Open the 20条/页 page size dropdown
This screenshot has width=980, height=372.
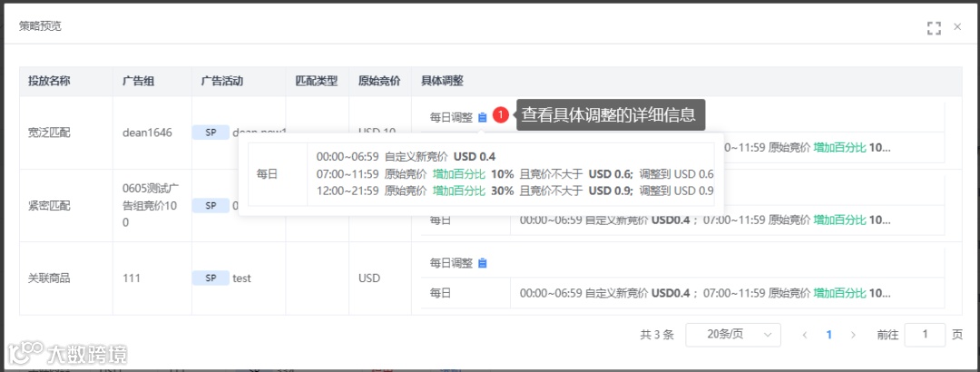point(733,335)
